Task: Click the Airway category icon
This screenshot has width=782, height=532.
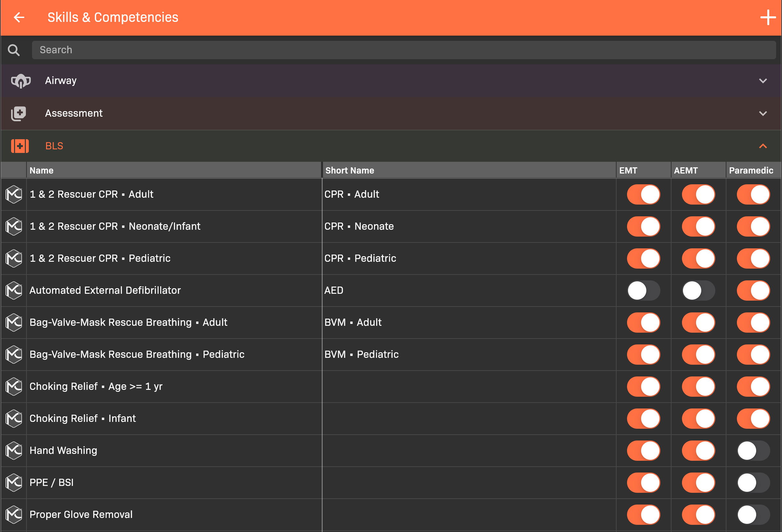Action: pyautogui.click(x=21, y=81)
